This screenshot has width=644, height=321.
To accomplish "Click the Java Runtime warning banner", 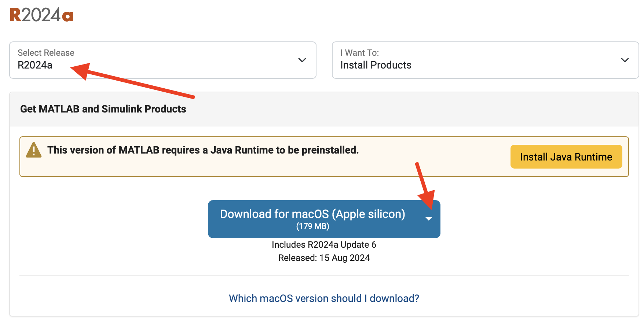I will pos(257,156).
